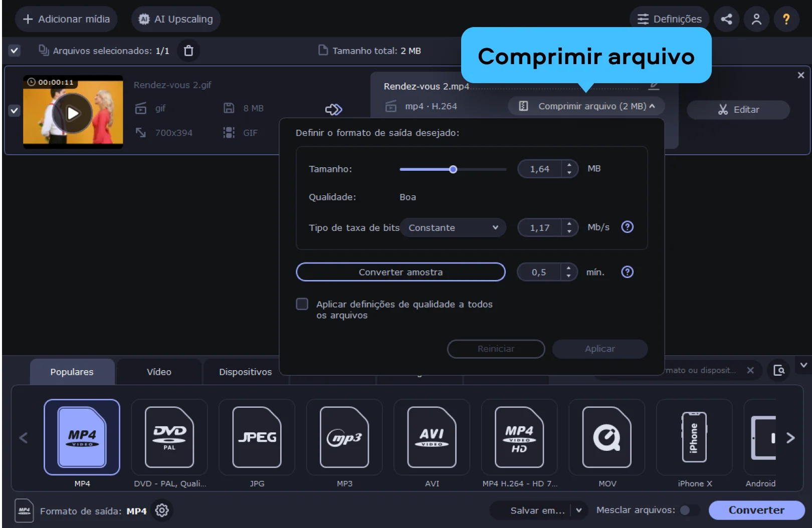Select the MP3 format icon
The width and height of the screenshot is (812, 528).
point(344,437)
